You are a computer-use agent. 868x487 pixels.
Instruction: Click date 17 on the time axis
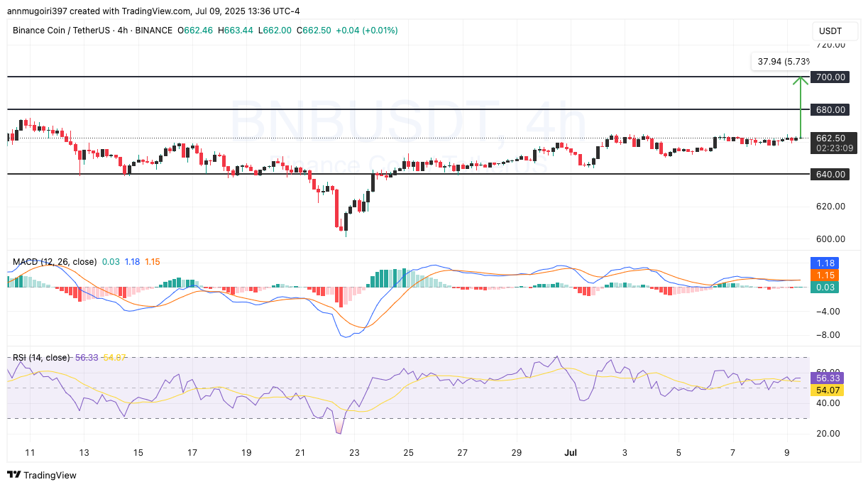192,452
